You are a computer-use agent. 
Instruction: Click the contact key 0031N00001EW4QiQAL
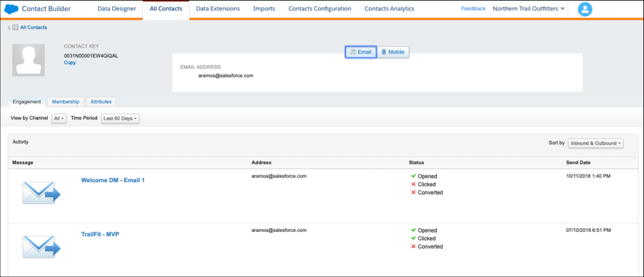coord(91,55)
